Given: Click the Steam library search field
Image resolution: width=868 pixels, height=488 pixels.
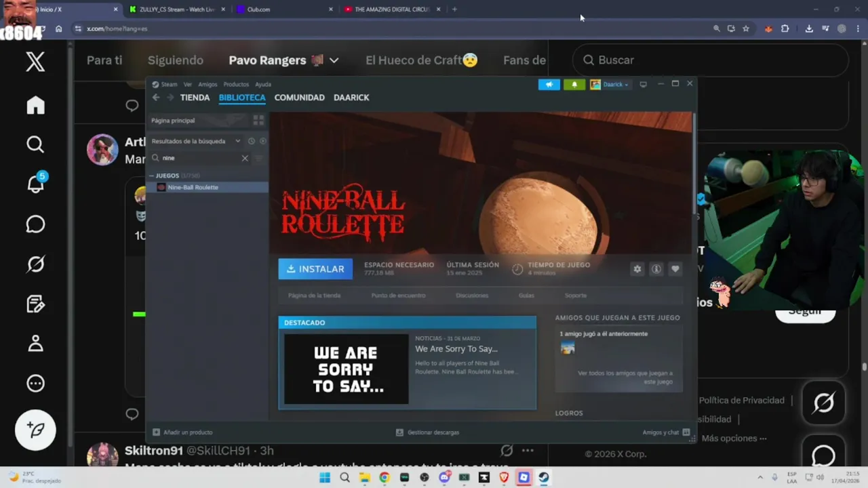Looking at the screenshot, I should pyautogui.click(x=200, y=158).
